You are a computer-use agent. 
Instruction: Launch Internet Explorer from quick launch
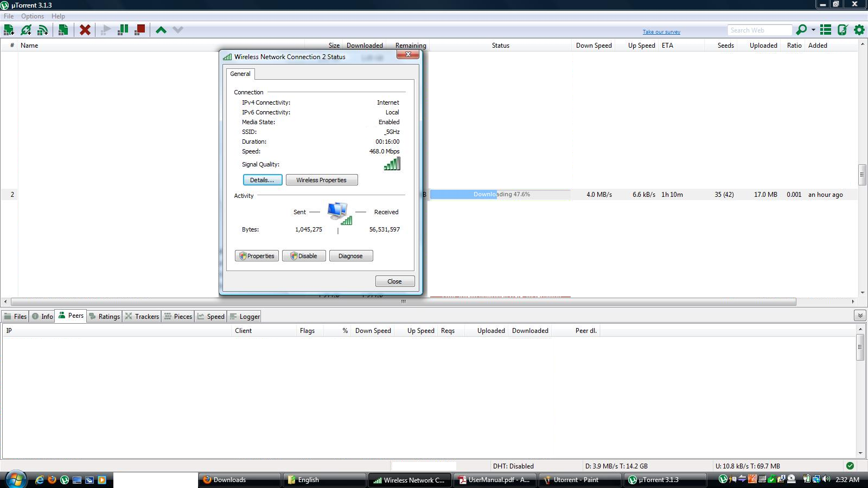[40, 480]
